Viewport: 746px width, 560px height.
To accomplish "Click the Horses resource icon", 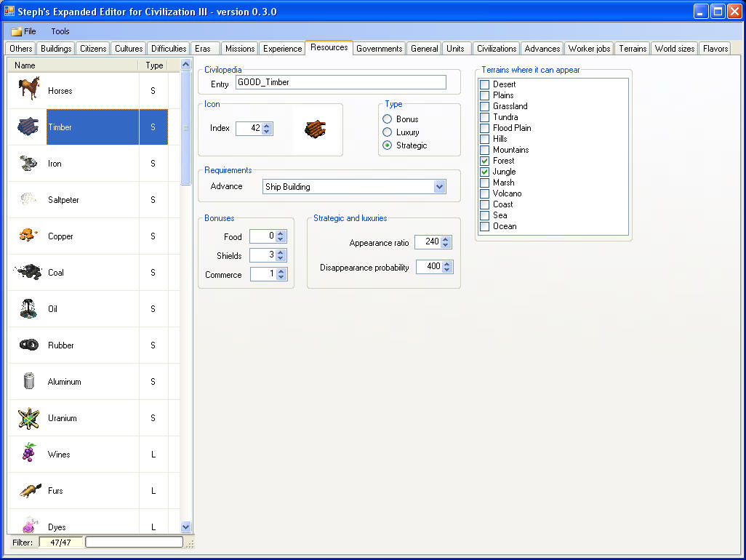I will [28, 89].
